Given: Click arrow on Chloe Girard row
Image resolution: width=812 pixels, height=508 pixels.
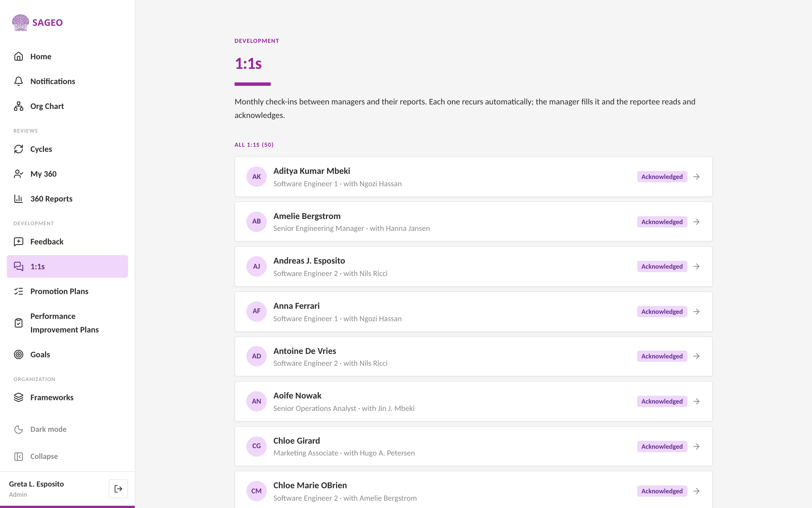Looking at the screenshot, I should coord(697,446).
